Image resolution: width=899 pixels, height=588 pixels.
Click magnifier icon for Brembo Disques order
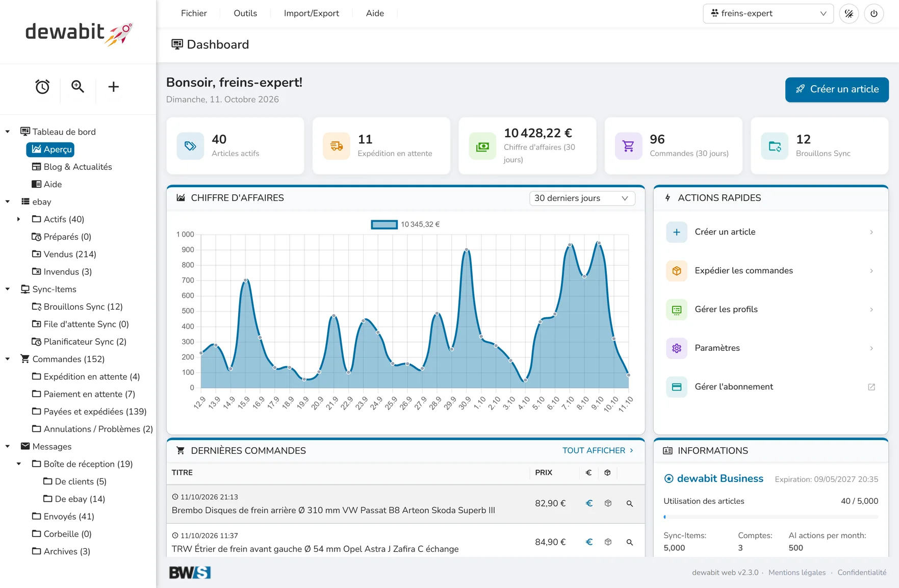(630, 503)
